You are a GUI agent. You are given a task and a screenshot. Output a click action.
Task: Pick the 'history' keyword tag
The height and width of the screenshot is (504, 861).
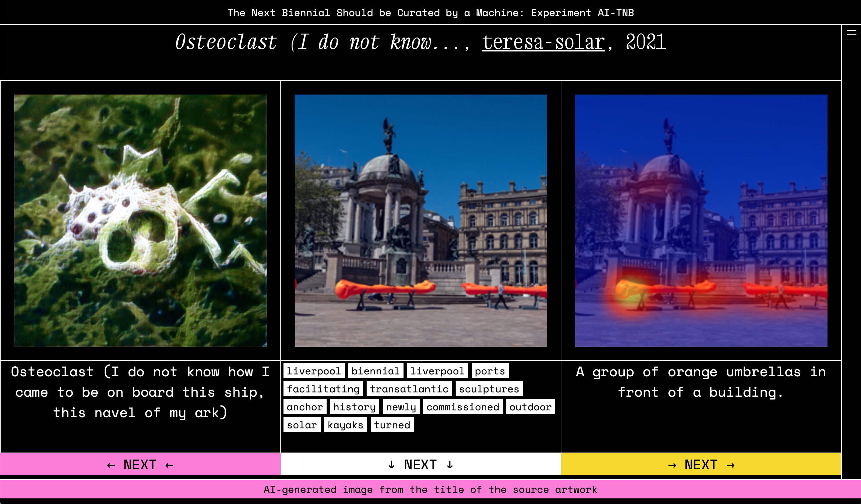[x=354, y=407]
